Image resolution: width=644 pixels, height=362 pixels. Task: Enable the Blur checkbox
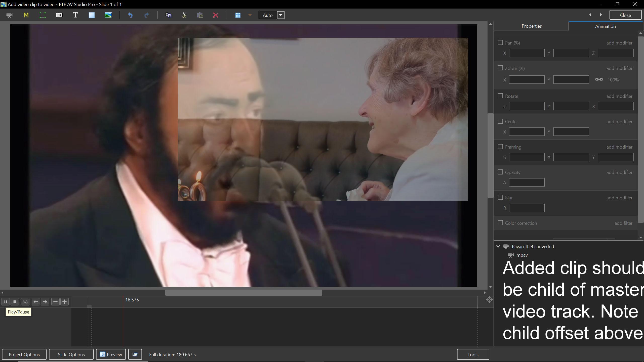[x=500, y=198]
